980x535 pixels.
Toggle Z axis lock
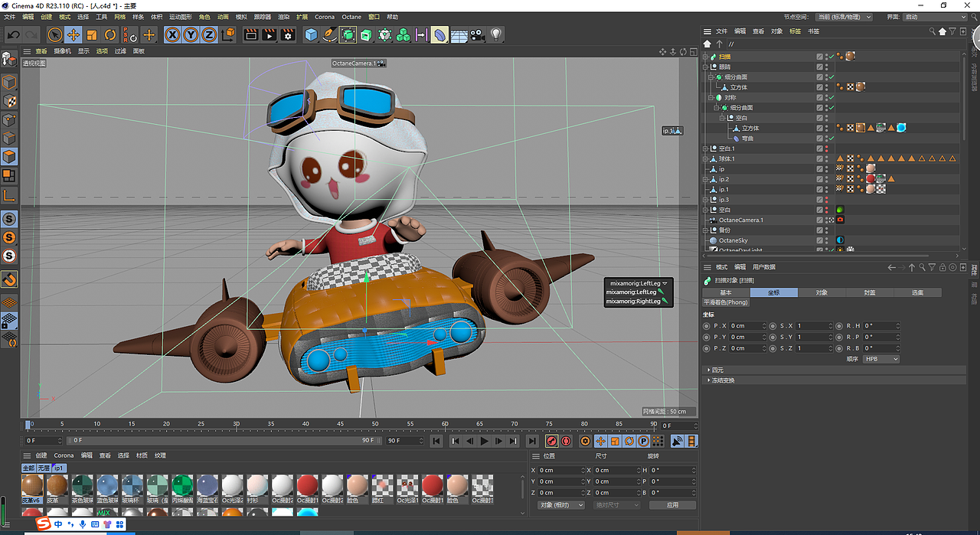click(x=209, y=34)
